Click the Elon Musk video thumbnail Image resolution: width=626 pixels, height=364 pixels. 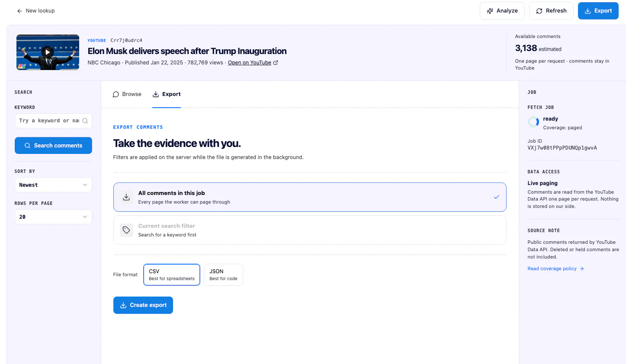pyautogui.click(x=48, y=52)
